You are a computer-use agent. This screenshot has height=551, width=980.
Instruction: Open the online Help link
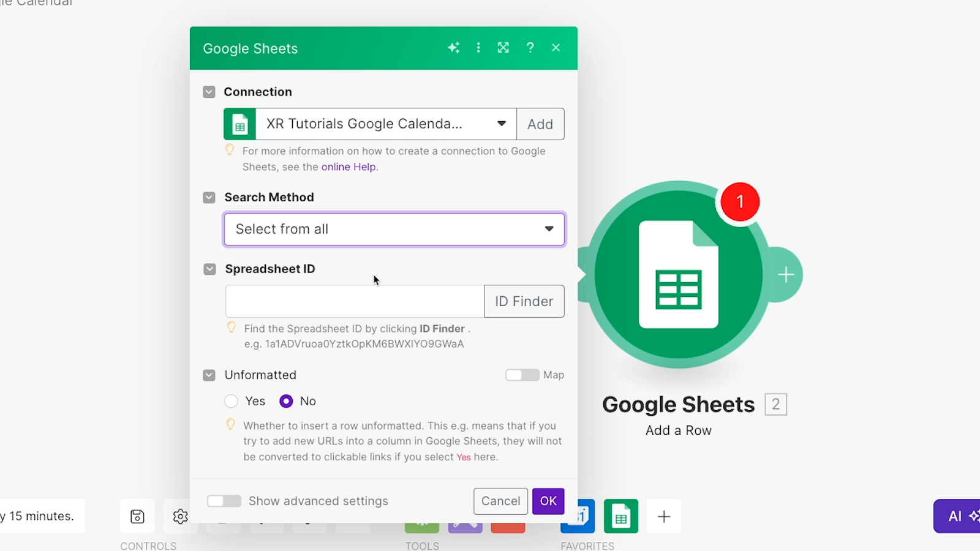[x=348, y=167]
